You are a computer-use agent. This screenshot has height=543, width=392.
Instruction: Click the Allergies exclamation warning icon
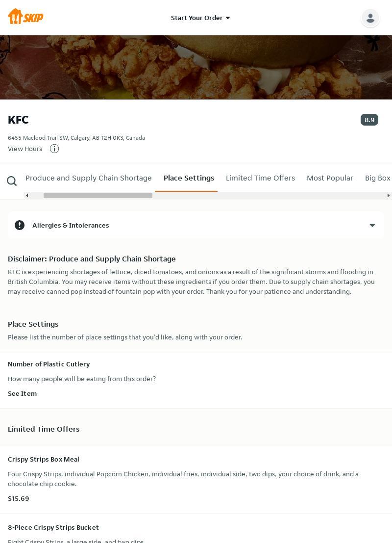pos(20,225)
